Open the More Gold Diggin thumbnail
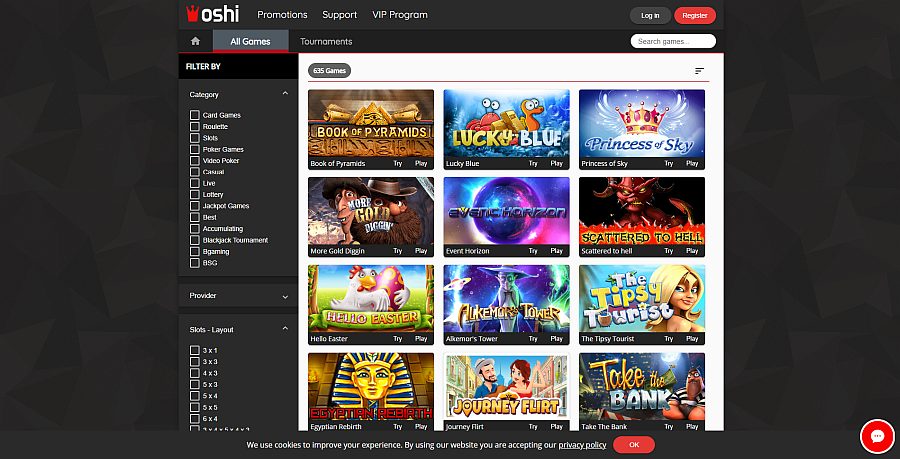The image size is (900, 459). (x=371, y=211)
